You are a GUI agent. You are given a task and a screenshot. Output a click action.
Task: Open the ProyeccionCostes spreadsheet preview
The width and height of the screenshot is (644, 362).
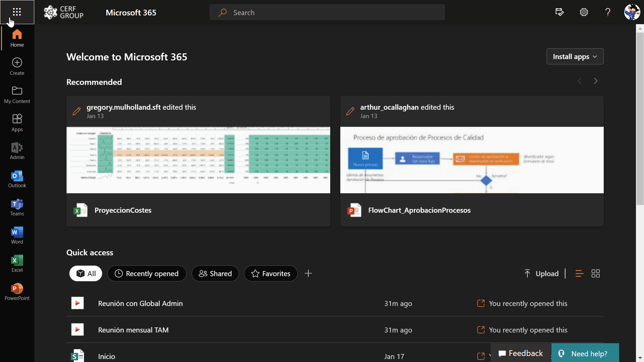(x=198, y=160)
